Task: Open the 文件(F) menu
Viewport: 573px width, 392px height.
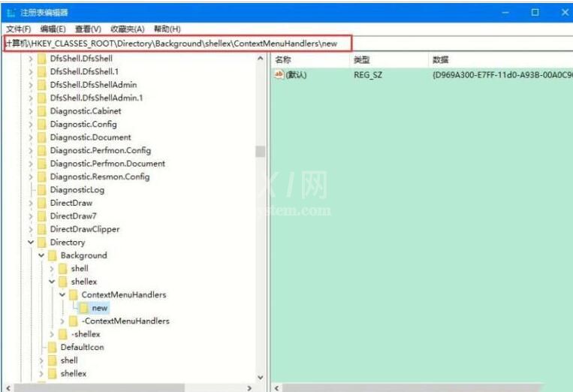Action: pyautogui.click(x=19, y=29)
